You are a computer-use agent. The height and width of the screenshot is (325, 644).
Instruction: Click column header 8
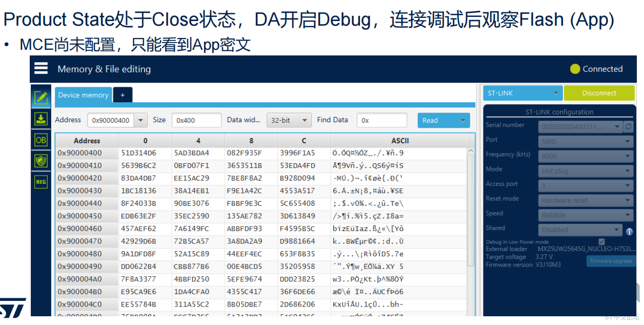(251, 140)
